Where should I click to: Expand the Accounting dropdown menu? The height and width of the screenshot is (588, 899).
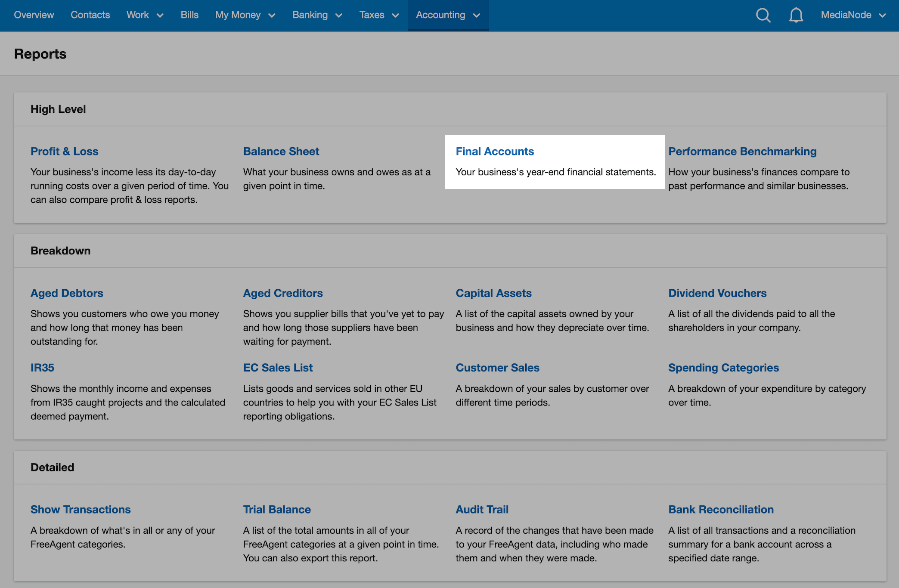pyautogui.click(x=448, y=15)
